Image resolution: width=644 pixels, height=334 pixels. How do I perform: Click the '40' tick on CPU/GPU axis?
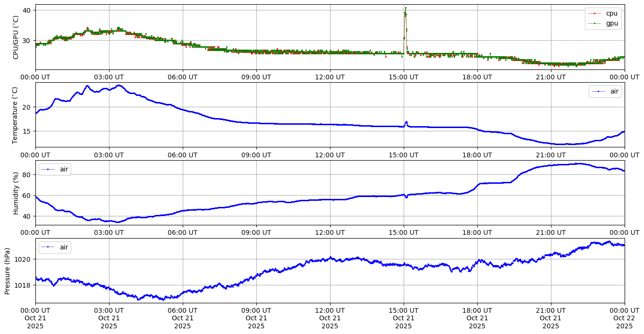click(26, 10)
